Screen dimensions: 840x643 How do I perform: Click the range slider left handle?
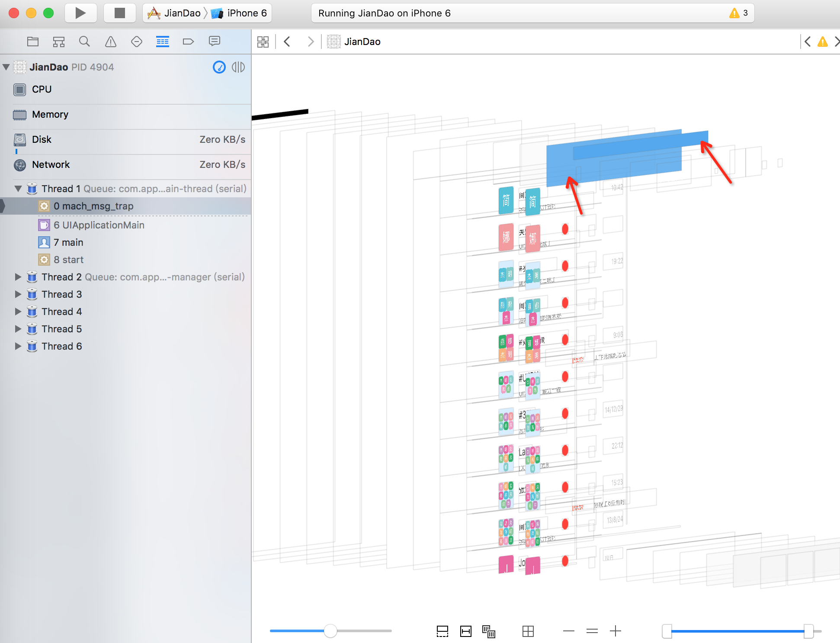[x=667, y=631]
